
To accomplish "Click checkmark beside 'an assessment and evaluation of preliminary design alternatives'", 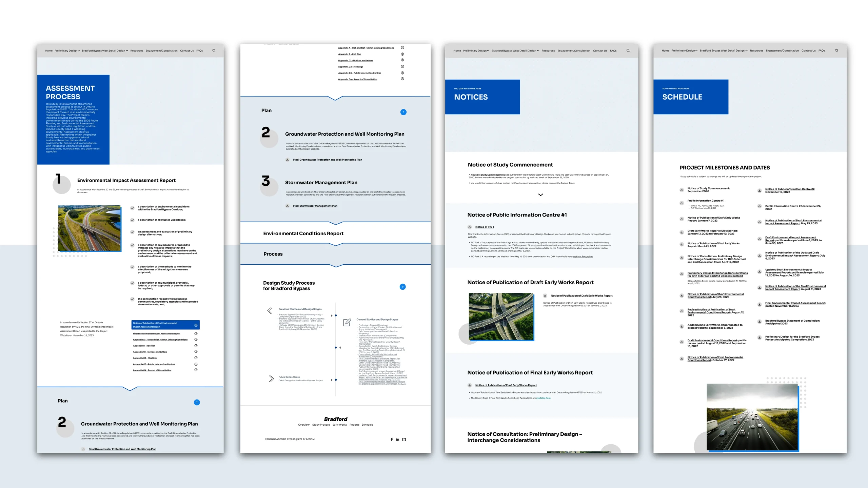I will tap(132, 232).
